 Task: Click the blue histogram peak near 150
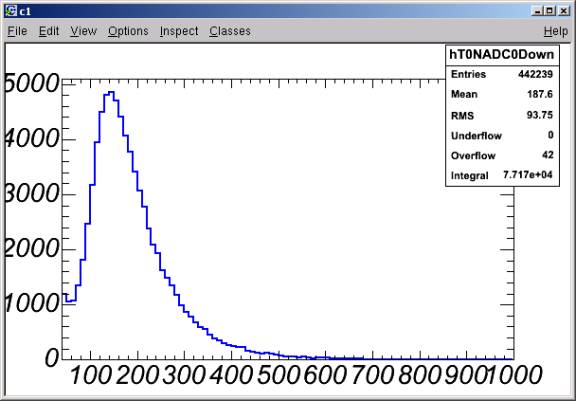(x=111, y=92)
